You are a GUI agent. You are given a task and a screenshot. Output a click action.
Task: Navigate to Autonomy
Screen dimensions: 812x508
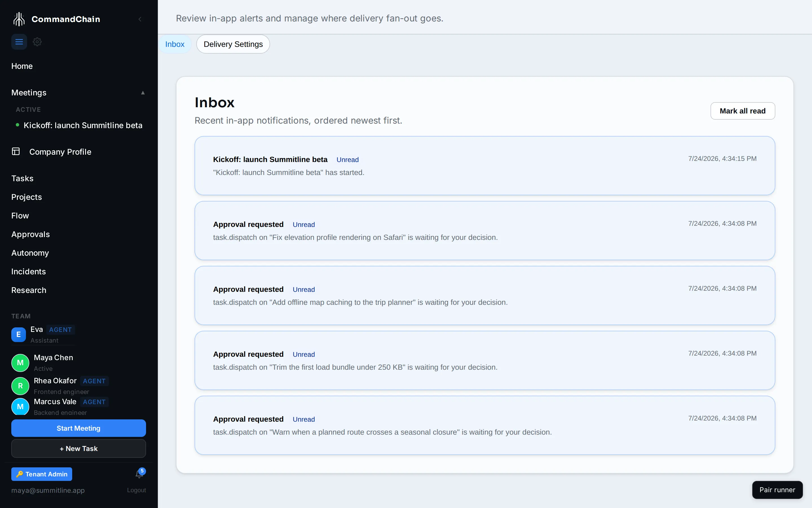[30, 253]
